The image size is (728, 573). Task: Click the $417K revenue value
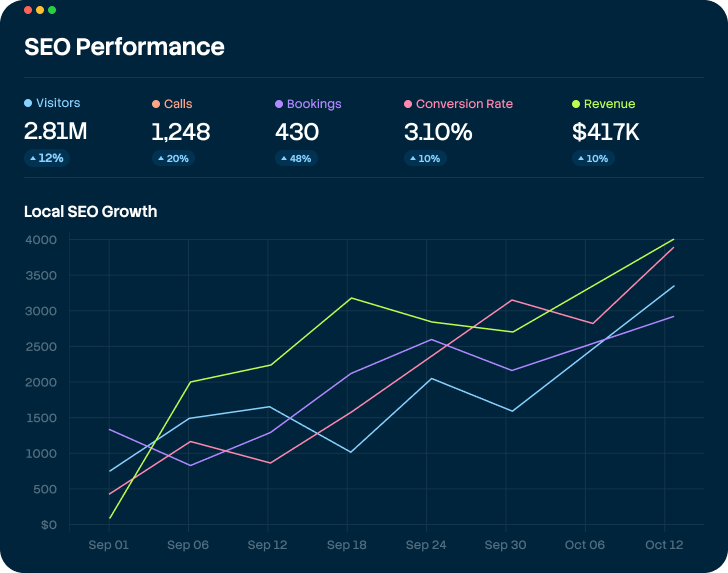[606, 131]
